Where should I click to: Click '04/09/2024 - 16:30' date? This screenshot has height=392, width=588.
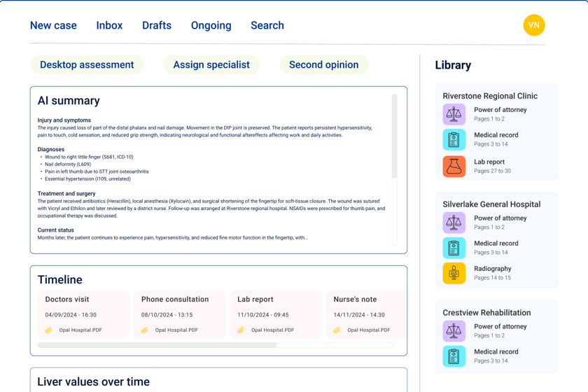(71, 315)
